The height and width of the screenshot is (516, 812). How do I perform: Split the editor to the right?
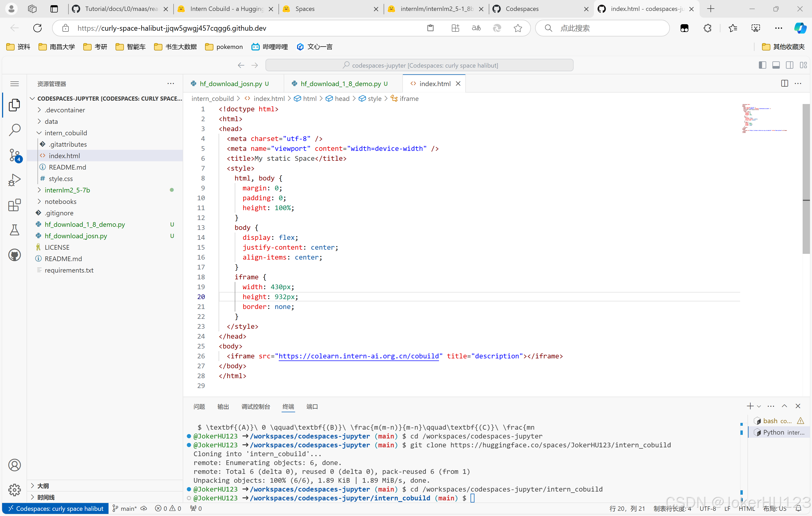(x=784, y=83)
